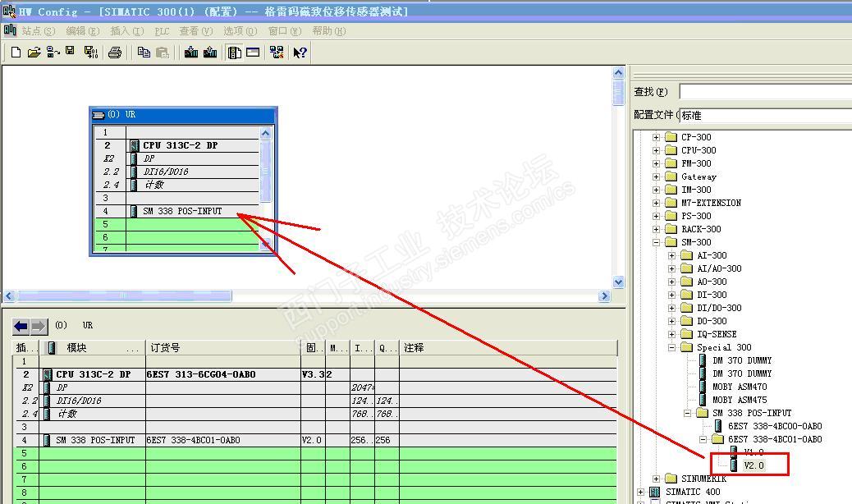Open the 窗口(W) menu
Image resolution: width=852 pixels, height=504 pixels.
coord(285,31)
